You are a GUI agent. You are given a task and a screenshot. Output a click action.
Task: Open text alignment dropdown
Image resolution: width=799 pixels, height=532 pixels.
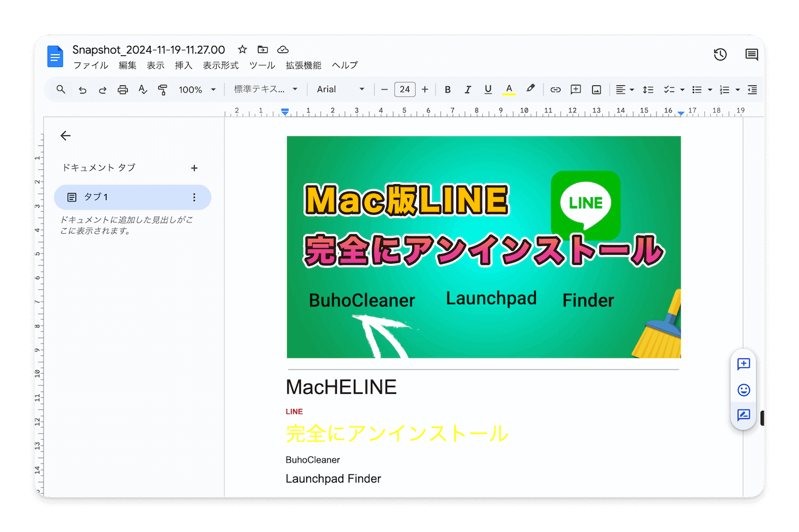pyautogui.click(x=624, y=89)
